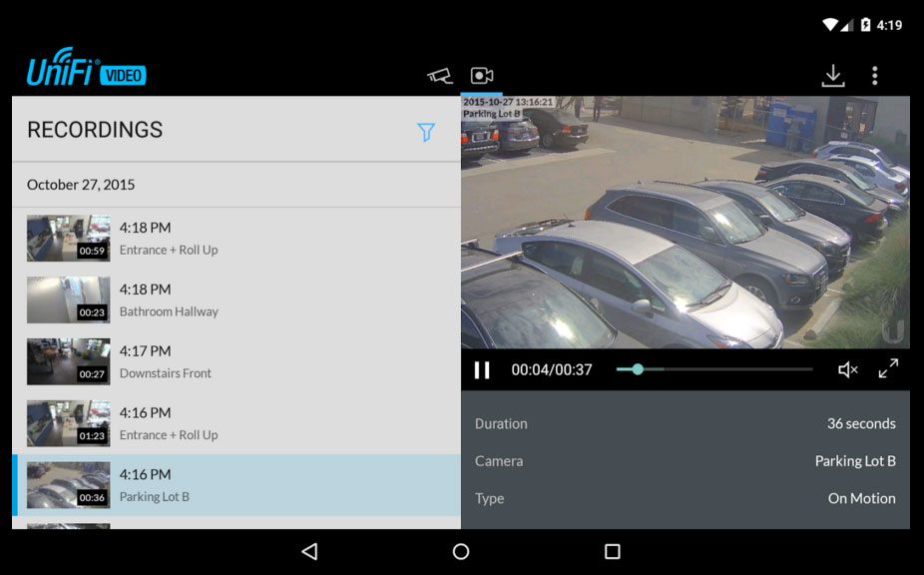
Task: Select the 4:16 PM Entrance + Roll Up recording
Action: click(236, 423)
